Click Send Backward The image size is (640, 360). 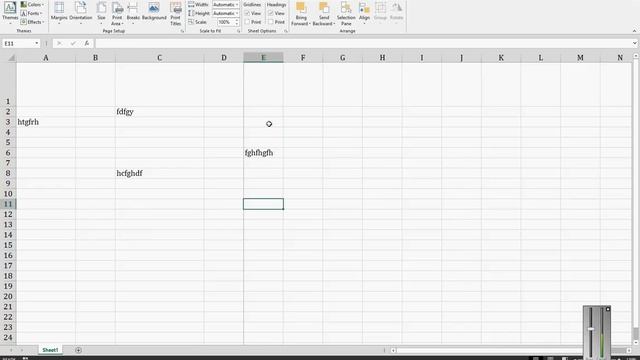pyautogui.click(x=324, y=13)
